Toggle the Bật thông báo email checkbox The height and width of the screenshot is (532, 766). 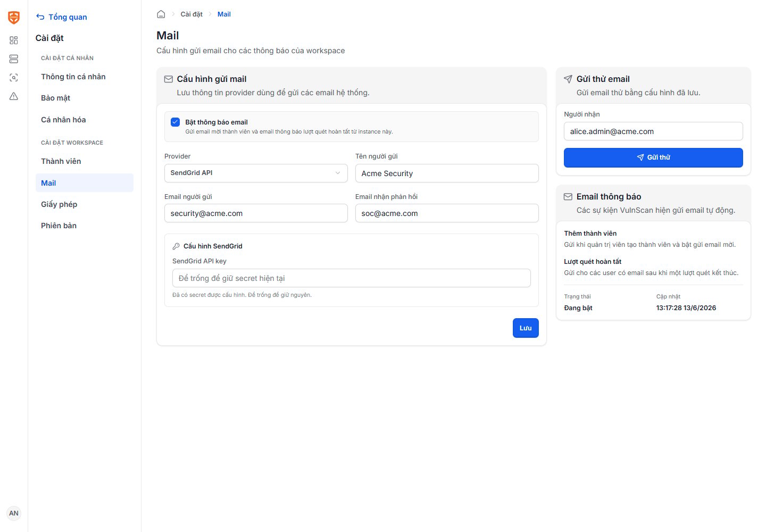pos(176,122)
